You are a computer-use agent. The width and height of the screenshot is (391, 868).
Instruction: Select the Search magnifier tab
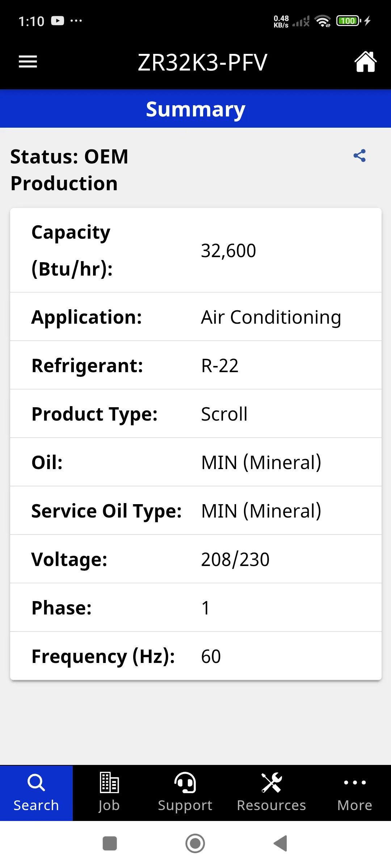[36, 793]
